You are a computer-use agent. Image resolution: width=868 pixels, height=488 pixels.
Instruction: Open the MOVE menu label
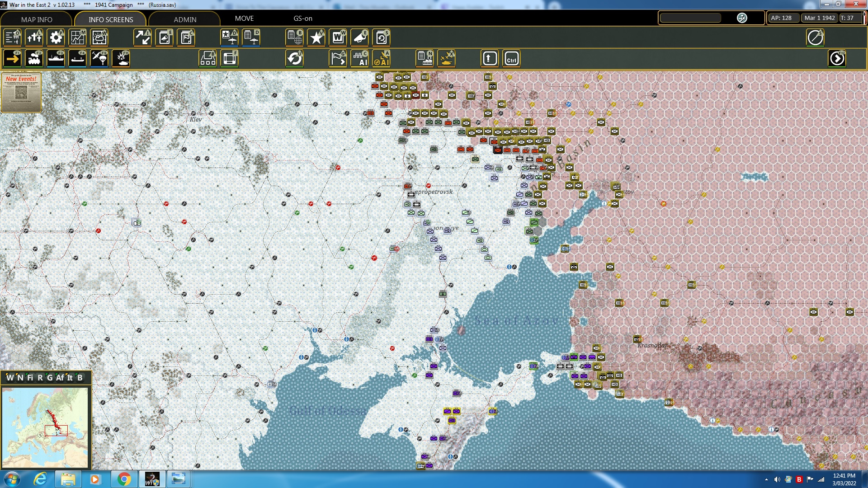click(x=244, y=19)
